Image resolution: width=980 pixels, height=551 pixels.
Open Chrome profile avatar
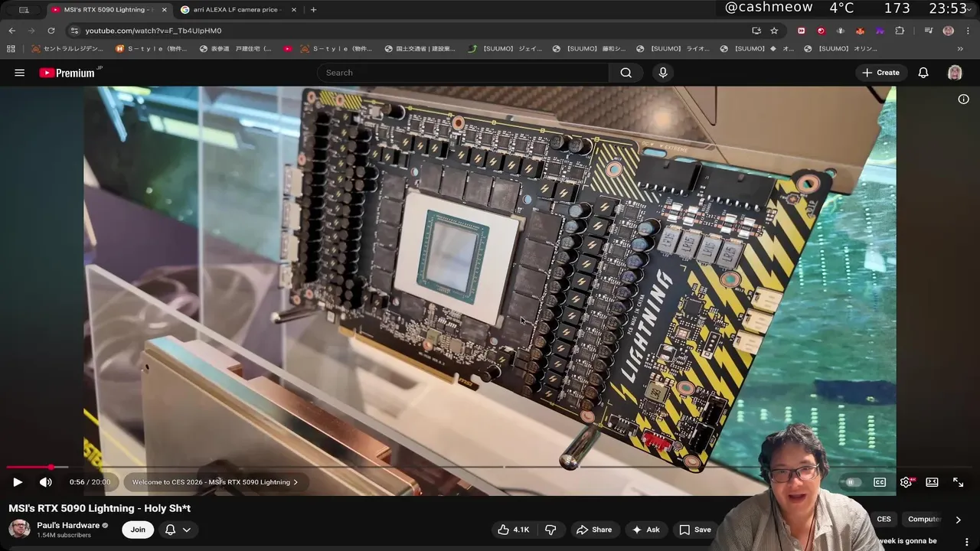click(948, 31)
